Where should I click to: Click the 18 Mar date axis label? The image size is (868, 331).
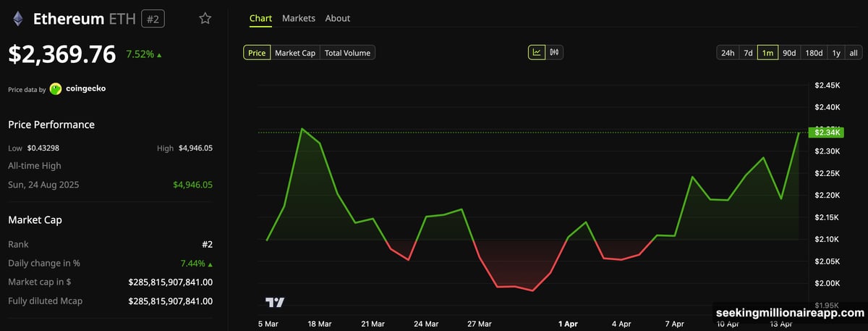[320, 324]
